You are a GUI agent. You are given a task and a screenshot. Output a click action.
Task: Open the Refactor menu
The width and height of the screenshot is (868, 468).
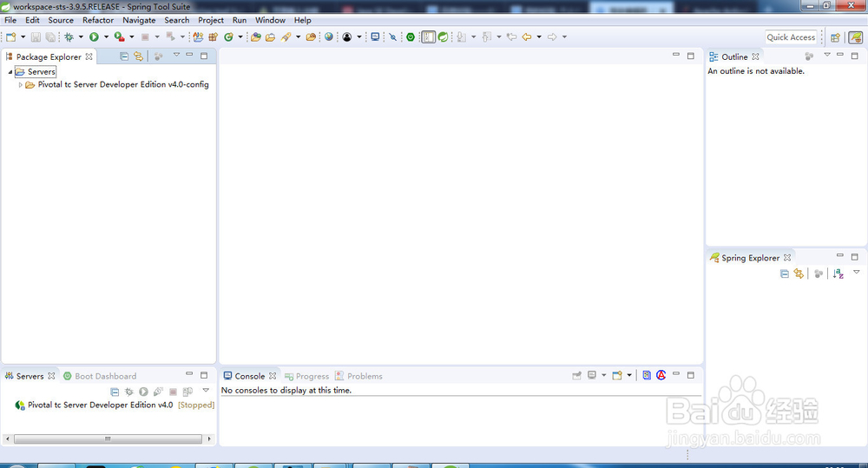[x=98, y=20]
